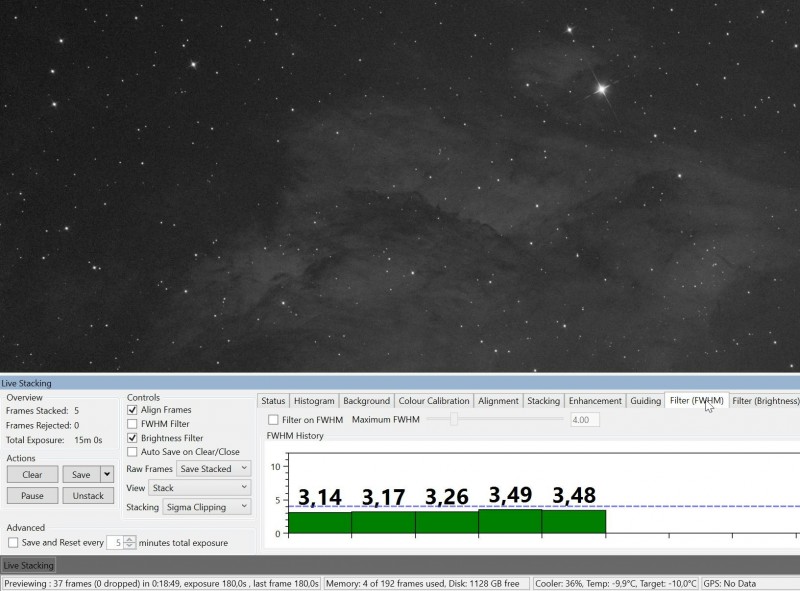Image resolution: width=800 pixels, height=591 pixels.
Task: Click the Total Exposure 15m 0s text
Action: [x=54, y=439]
